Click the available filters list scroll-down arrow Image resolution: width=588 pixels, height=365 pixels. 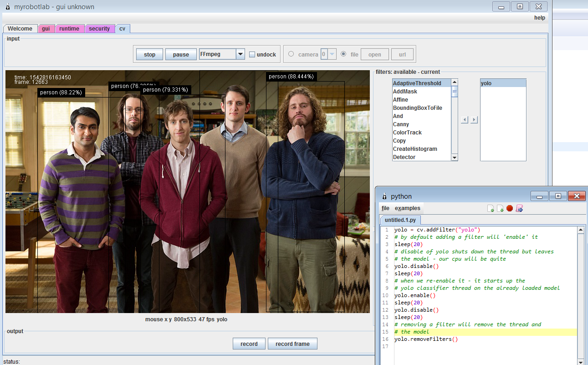454,157
